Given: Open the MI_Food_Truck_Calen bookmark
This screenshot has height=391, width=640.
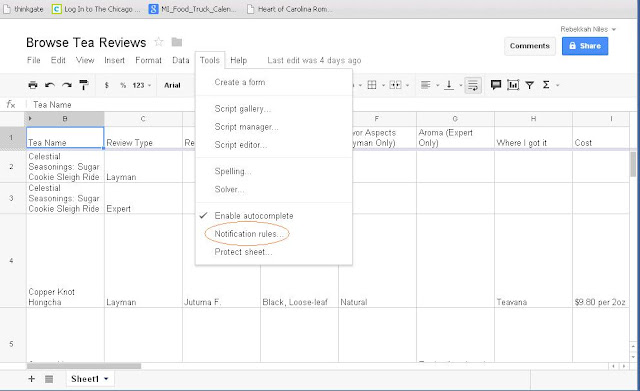Looking at the screenshot, I should point(192,9).
